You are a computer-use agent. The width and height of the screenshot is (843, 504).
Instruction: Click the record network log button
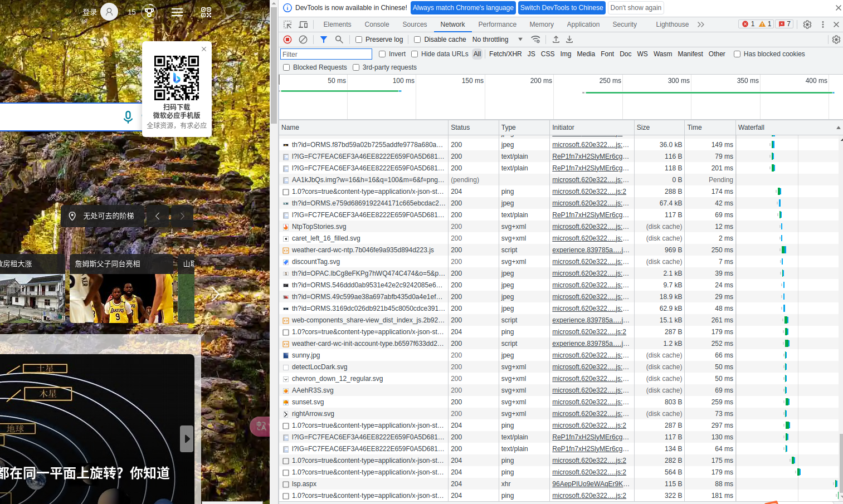click(288, 40)
